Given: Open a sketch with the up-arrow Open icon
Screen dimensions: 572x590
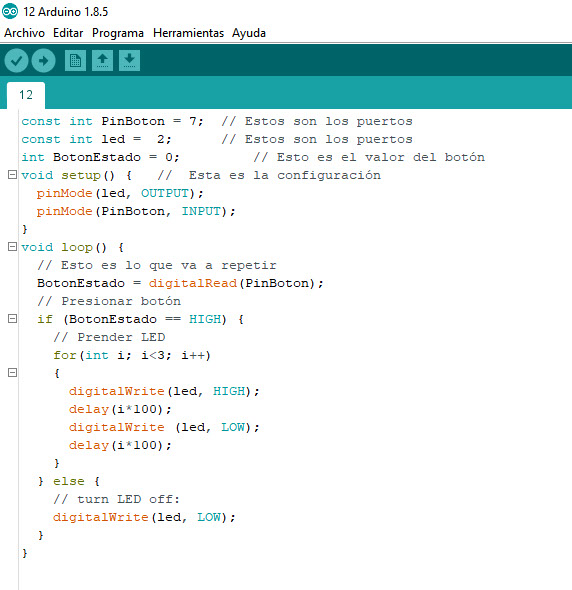Looking at the screenshot, I should tap(102, 61).
